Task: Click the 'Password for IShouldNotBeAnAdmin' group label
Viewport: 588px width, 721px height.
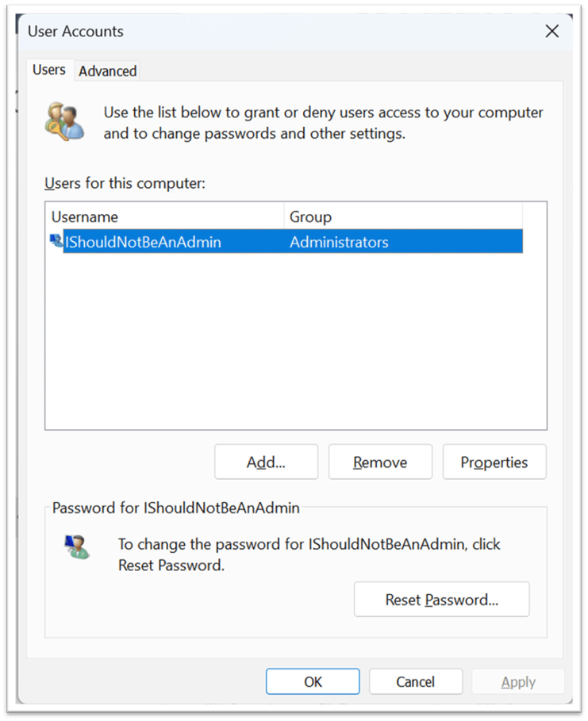Action: point(175,508)
